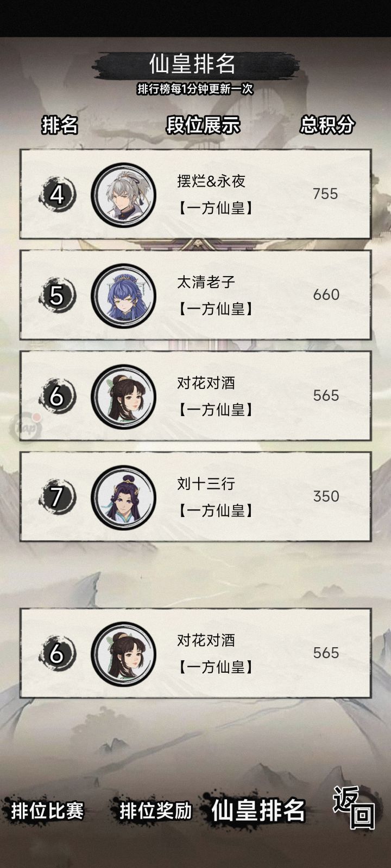Tap the avatar of 刘十三行
The height and width of the screenshot is (868, 391).
pyautogui.click(x=123, y=497)
